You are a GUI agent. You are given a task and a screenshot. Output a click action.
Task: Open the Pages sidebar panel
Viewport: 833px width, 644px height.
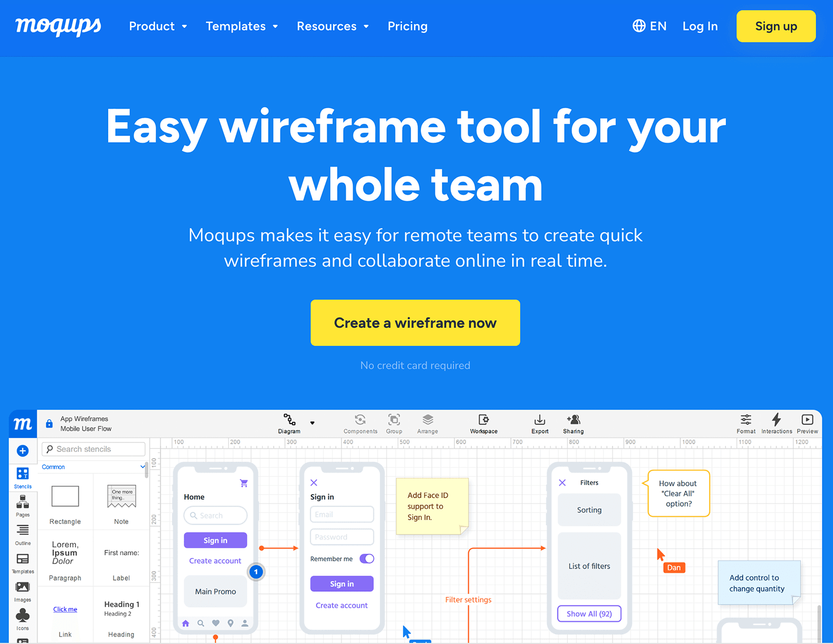pos(23,506)
